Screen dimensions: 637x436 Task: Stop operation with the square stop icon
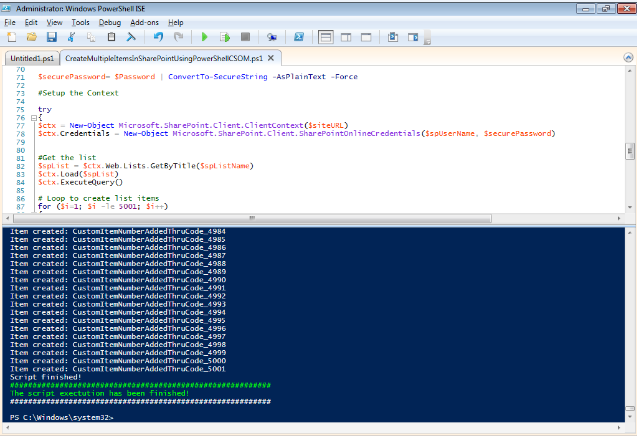(x=245, y=37)
